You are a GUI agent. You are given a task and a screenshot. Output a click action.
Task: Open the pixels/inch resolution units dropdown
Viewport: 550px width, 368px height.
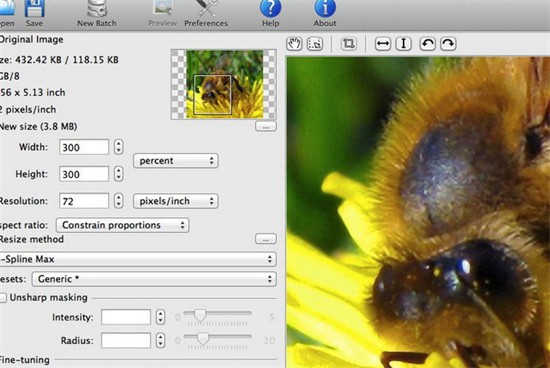pyautogui.click(x=176, y=201)
